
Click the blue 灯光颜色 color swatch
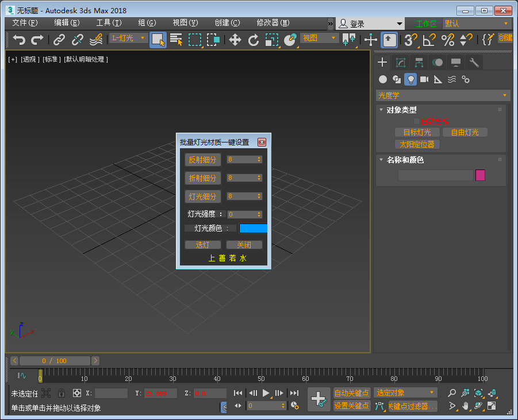[253, 228]
